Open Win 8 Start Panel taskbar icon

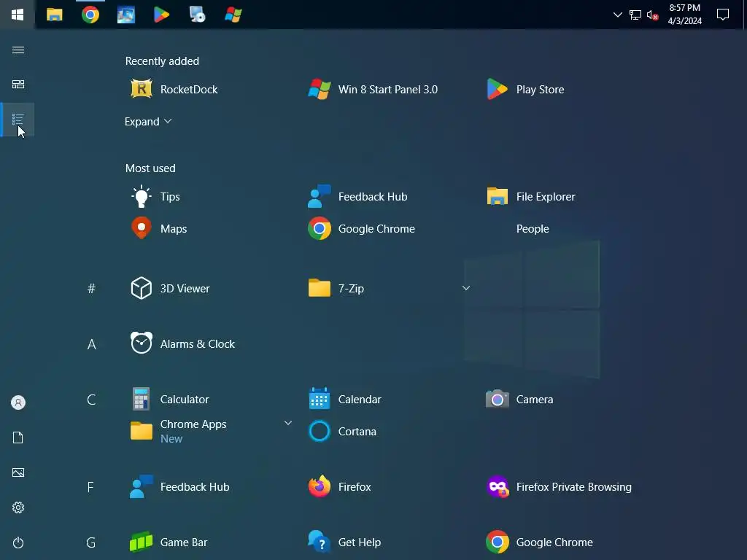[x=233, y=15]
